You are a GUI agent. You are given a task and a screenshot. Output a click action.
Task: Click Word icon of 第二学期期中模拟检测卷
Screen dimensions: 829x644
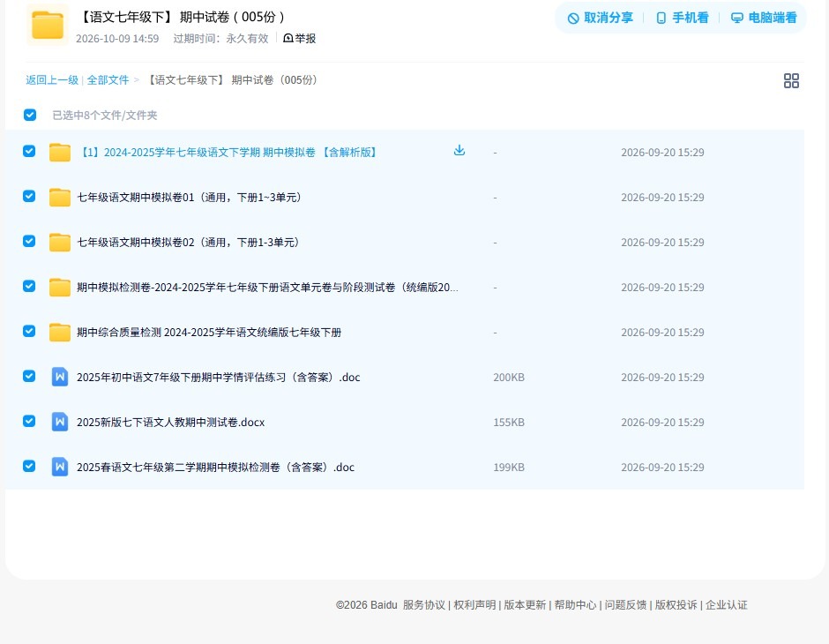click(60, 467)
